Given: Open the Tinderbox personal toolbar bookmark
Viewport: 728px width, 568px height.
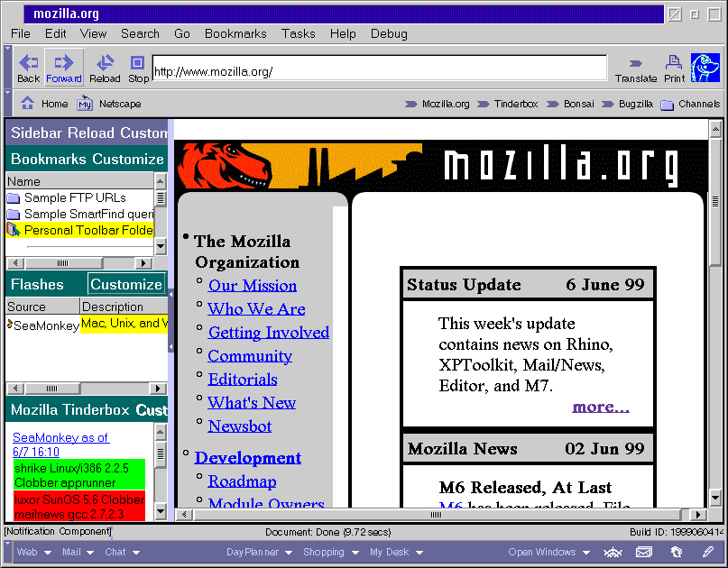Looking at the screenshot, I should (508, 104).
